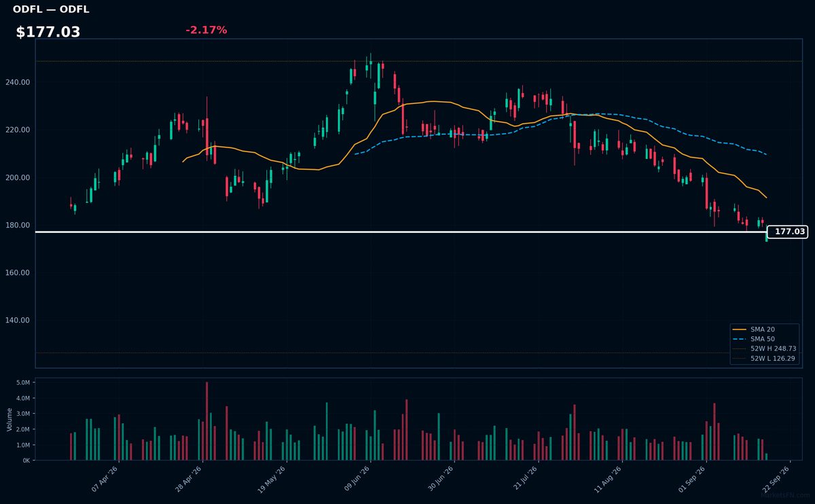The height and width of the screenshot is (504, 815).
Task: Click the 11 Aug '26 date label
Action: pyautogui.click(x=610, y=478)
